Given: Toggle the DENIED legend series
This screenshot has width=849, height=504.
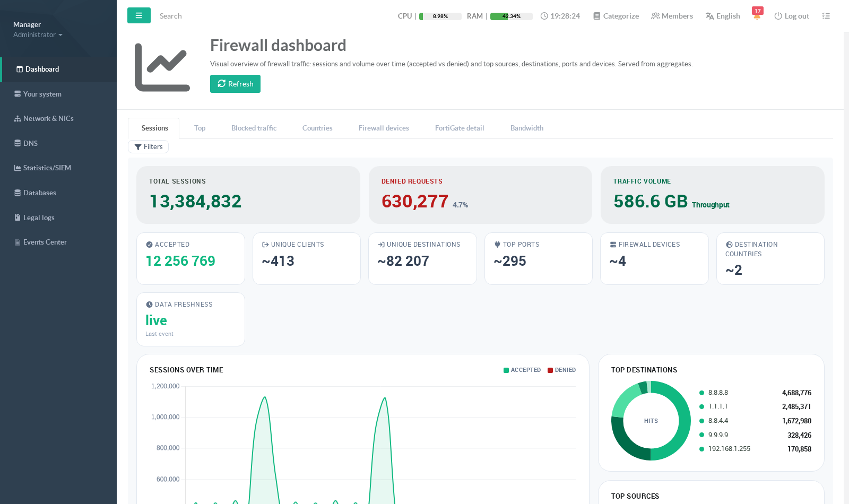Looking at the screenshot, I should coord(561,370).
